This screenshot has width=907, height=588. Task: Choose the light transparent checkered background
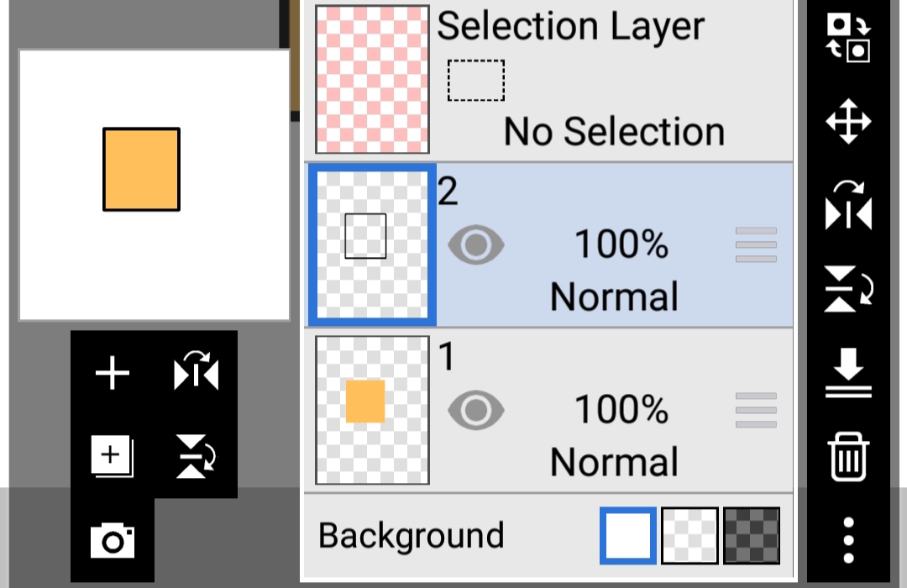click(689, 535)
